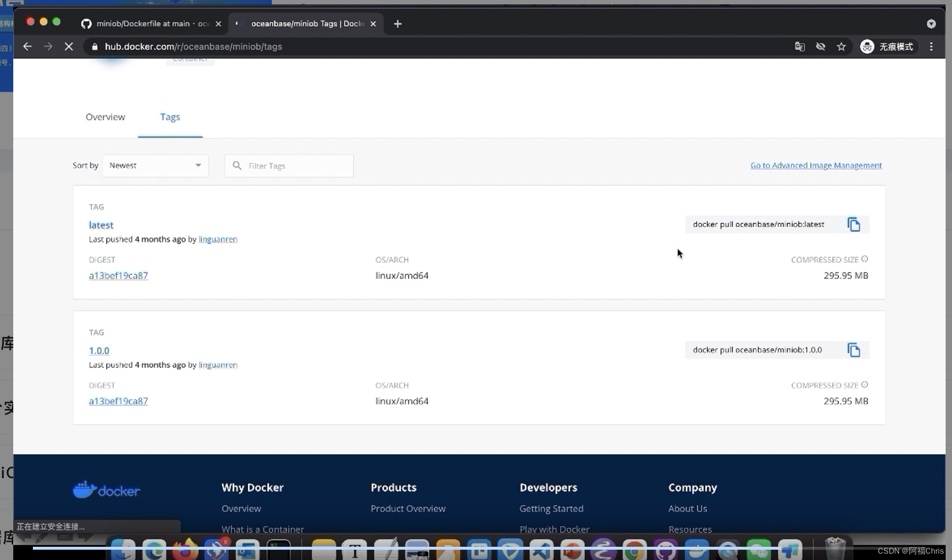Toggle the tracking protection eye icon
The width and height of the screenshot is (952, 560).
tap(820, 47)
